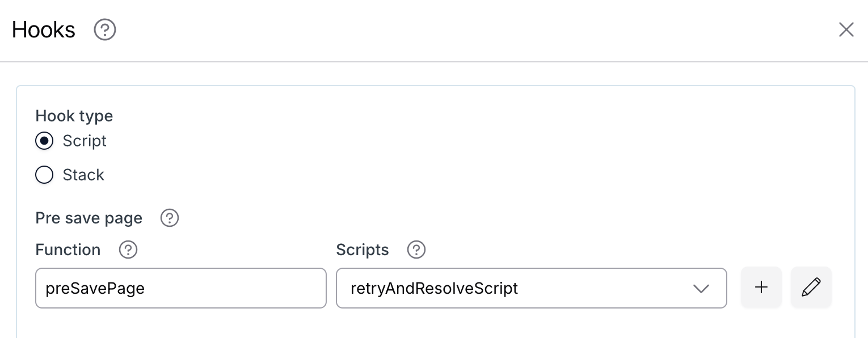The height and width of the screenshot is (338, 868).
Task: Enable the Stack radio option
Action: [x=44, y=175]
